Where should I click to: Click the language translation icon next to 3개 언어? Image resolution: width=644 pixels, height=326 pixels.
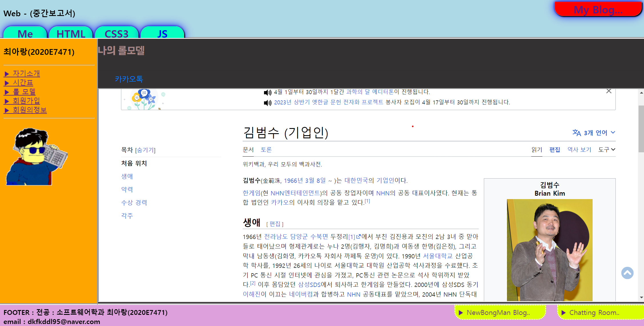coord(576,133)
